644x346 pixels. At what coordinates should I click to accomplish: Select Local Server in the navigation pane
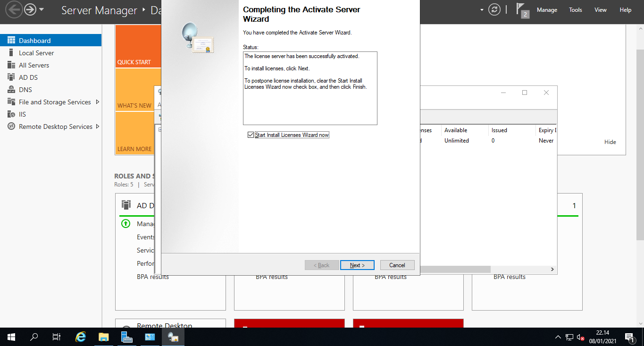[35, 52]
